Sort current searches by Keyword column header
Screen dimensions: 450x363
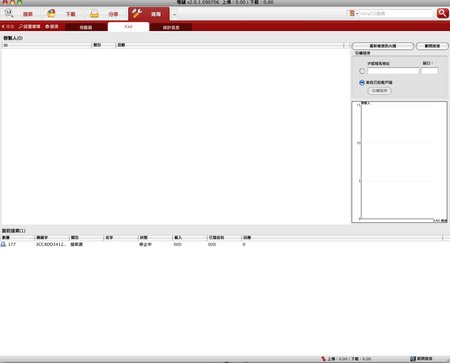52,238
